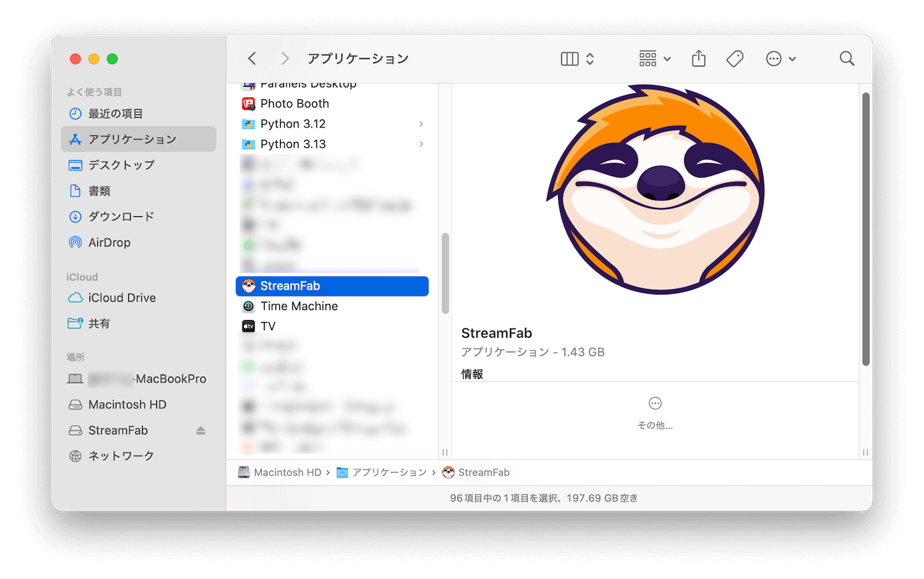924x579 pixels.
Task: Select StreamFab in the applications list
Action: pos(332,286)
